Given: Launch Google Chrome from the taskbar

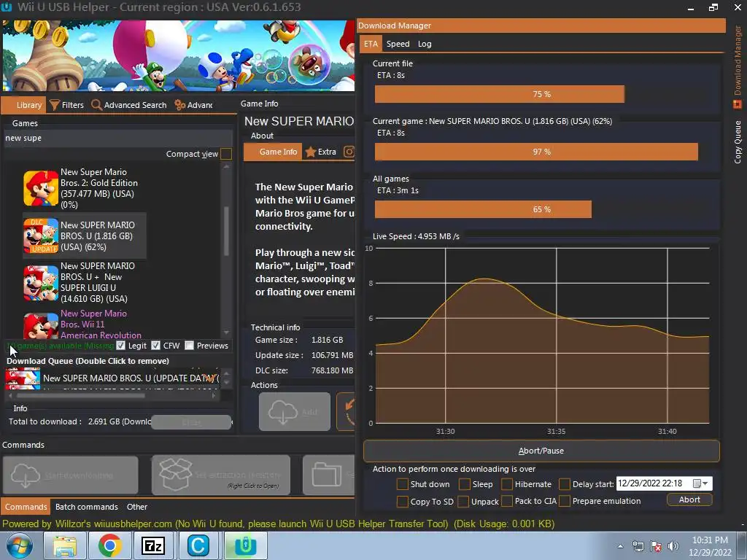Looking at the screenshot, I should click(x=109, y=545).
